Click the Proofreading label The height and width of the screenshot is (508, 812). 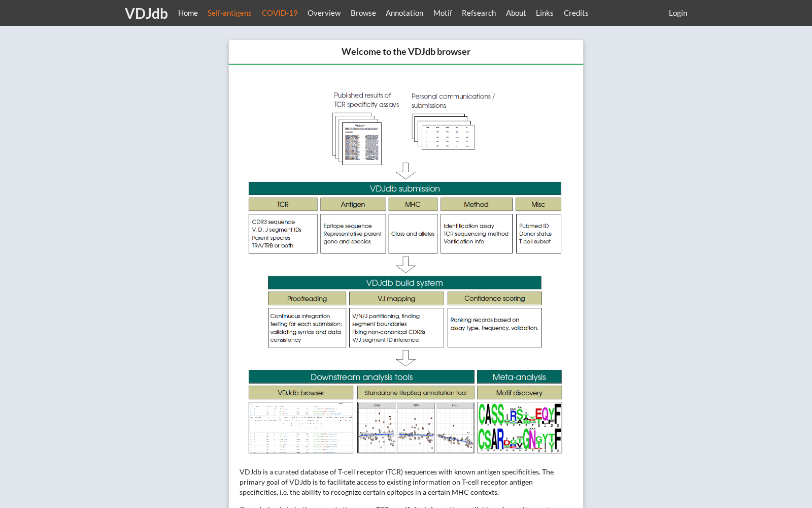click(x=307, y=298)
